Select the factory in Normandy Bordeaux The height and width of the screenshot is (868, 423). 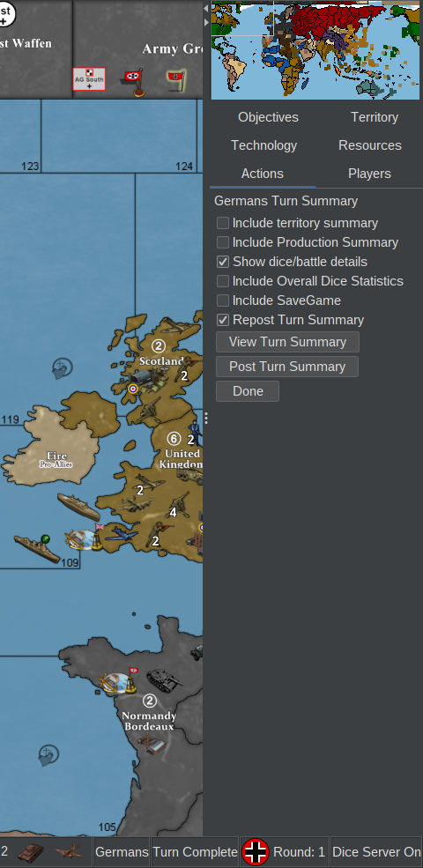151,743
